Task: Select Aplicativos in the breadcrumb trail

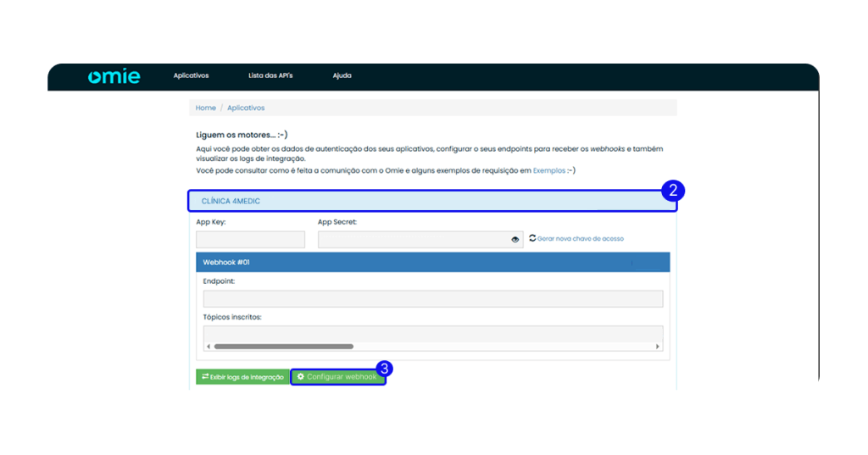Action: coord(246,108)
